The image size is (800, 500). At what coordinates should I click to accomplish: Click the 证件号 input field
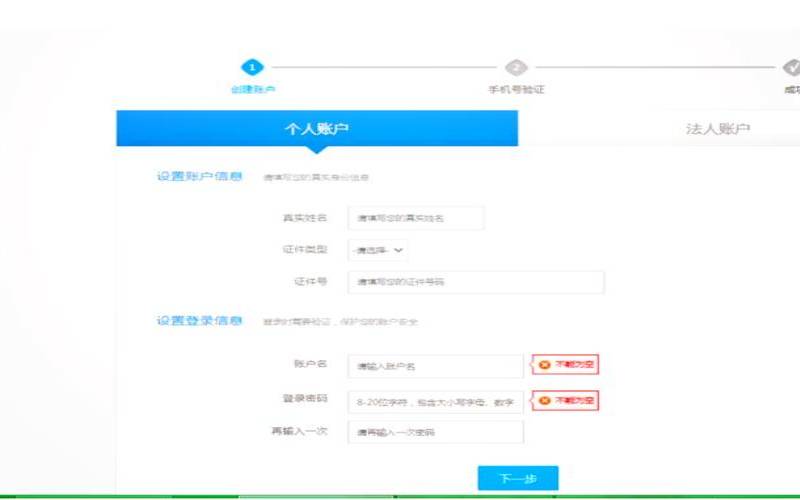476,282
